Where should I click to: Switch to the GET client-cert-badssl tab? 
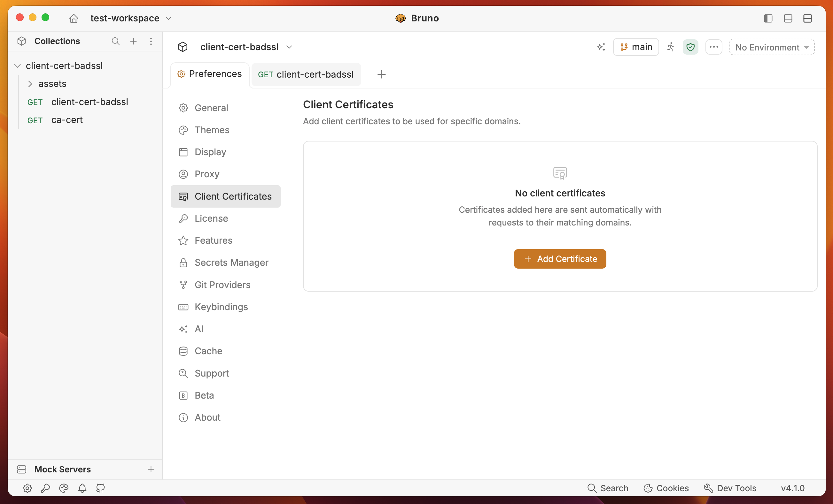click(306, 74)
